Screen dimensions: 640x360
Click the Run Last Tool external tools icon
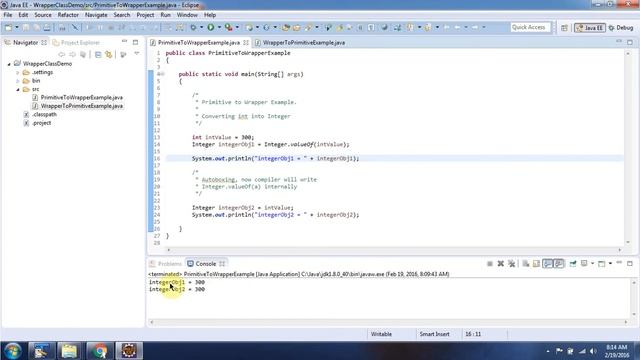[229, 27]
